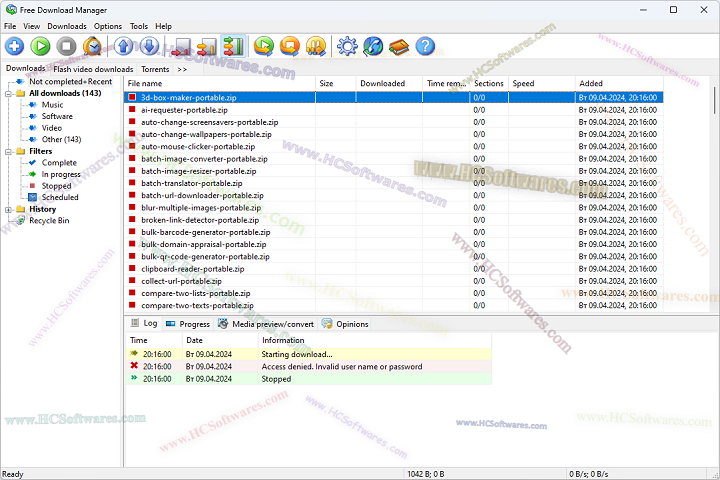Sort by Size column header
This screenshot has height=480, width=720.
[336, 83]
